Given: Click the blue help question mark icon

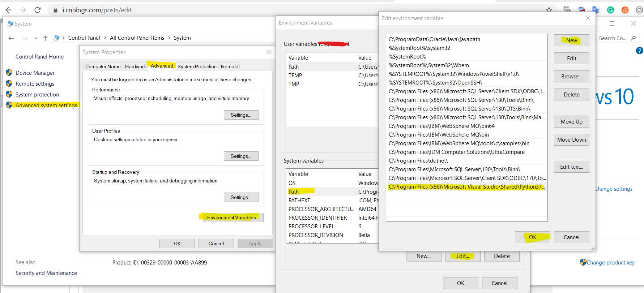Looking at the screenshot, I should (x=639, y=51).
